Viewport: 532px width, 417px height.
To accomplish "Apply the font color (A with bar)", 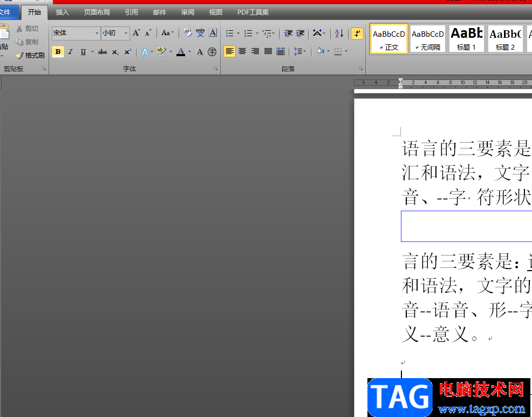I will (x=181, y=52).
